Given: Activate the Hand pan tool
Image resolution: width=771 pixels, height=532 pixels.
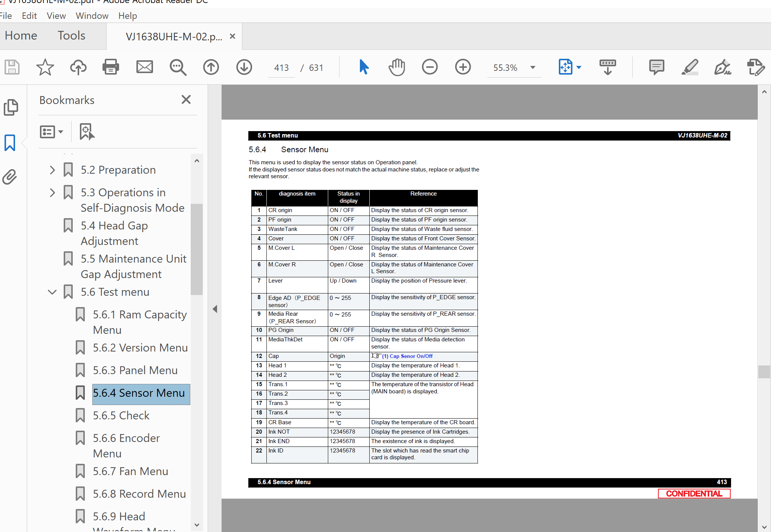Looking at the screenshot, I should coord(396,67).
